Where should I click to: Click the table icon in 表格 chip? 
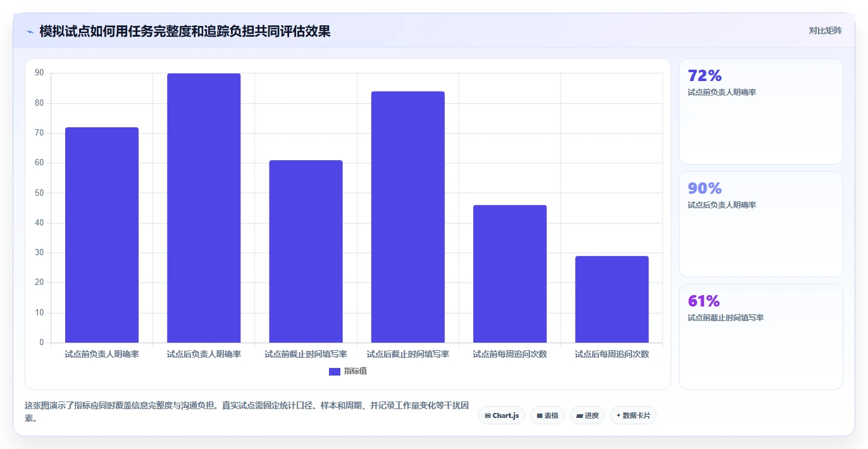click(x=540, y=416)
